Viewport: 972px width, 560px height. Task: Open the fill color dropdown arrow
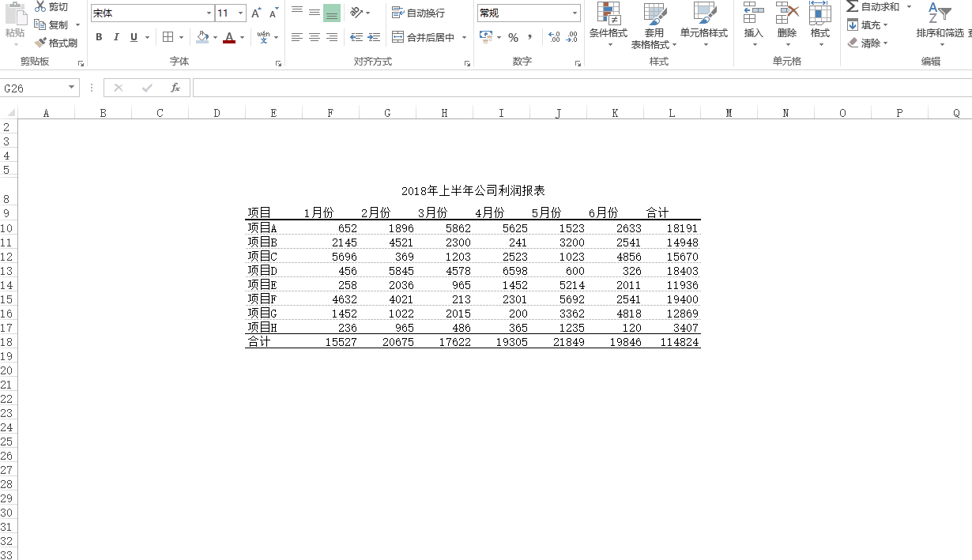tap(215, 36)
